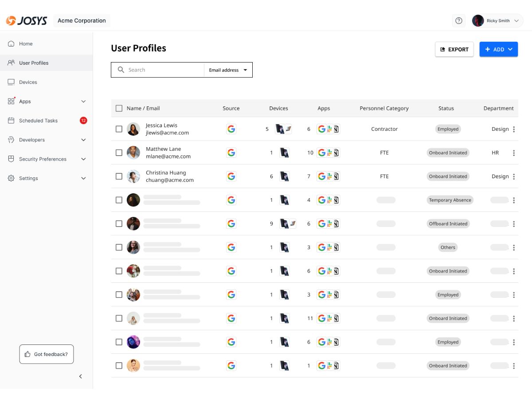Viewport: 532px width, 399px height.
Task: Open the row menu for Others status user
Action: pyautogui.click(x=514, y=247)
